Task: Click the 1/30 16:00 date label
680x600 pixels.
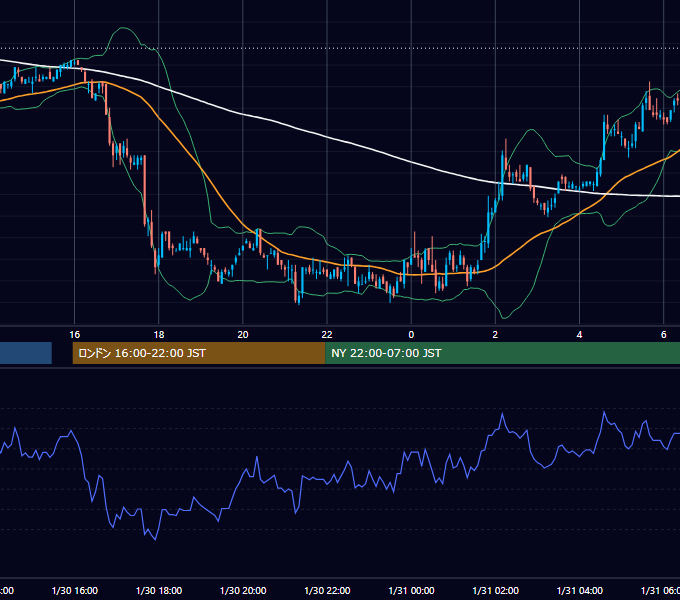Action: (75, 590)
